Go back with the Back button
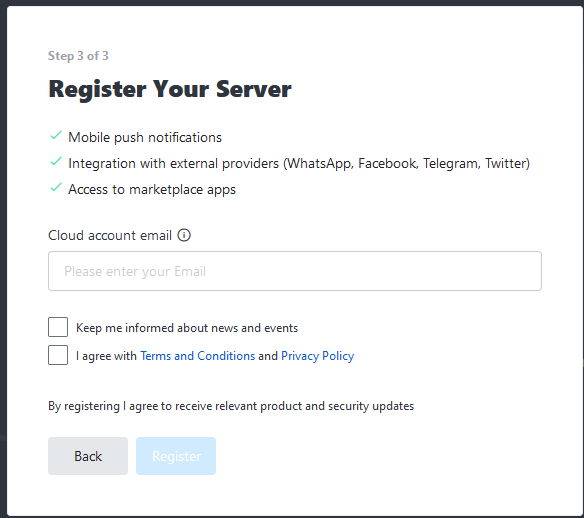584x518 pixels. click(88, 456)
